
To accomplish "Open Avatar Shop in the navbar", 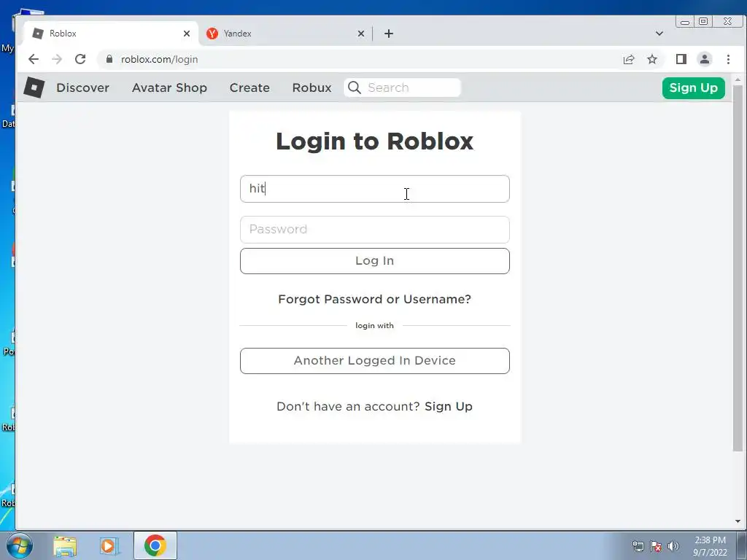I will tap(169, 87).
